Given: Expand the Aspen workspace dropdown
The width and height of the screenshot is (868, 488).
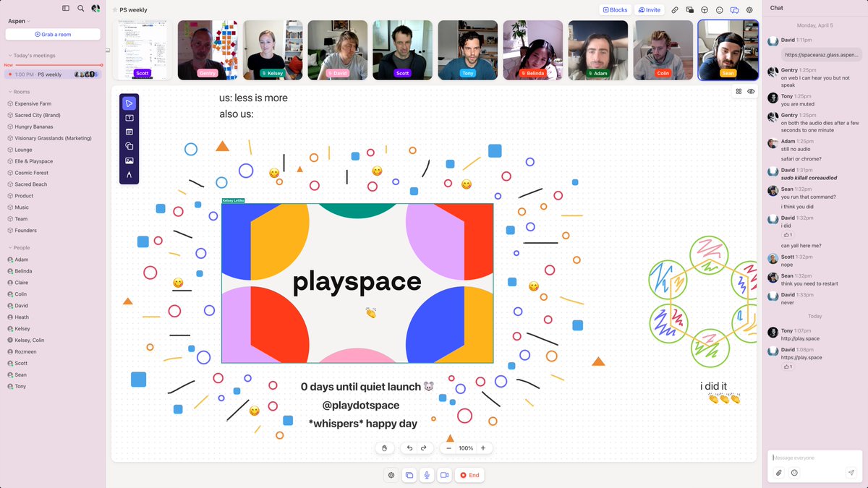Looking at the screenshot, I should [x=20, y=21].
